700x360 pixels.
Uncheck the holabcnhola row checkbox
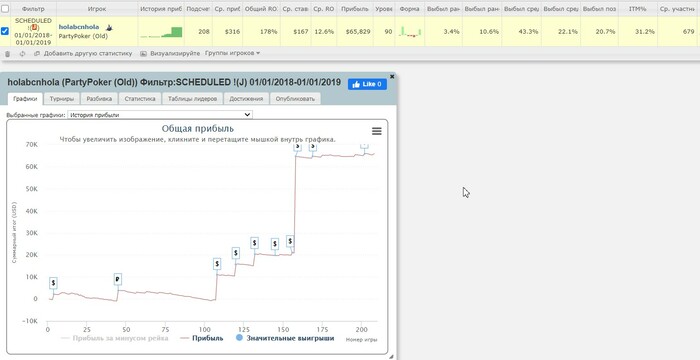point(4,31)
